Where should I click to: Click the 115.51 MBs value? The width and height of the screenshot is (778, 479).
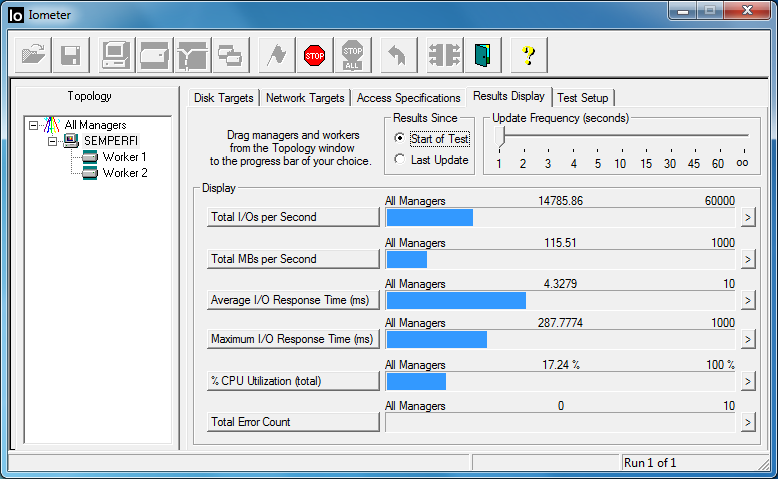pos(560,243)
